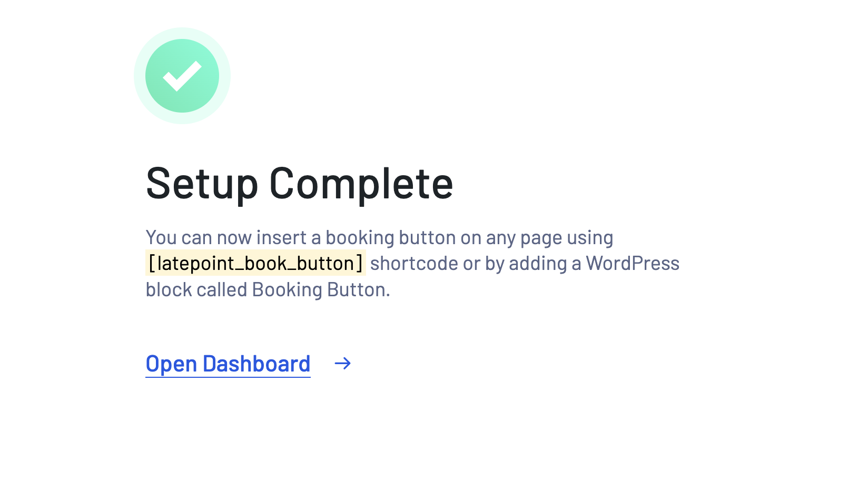Click the Setup Complete heading
Image resolution: width=868 pixels, height=502 pixels.
pos(299,184)
